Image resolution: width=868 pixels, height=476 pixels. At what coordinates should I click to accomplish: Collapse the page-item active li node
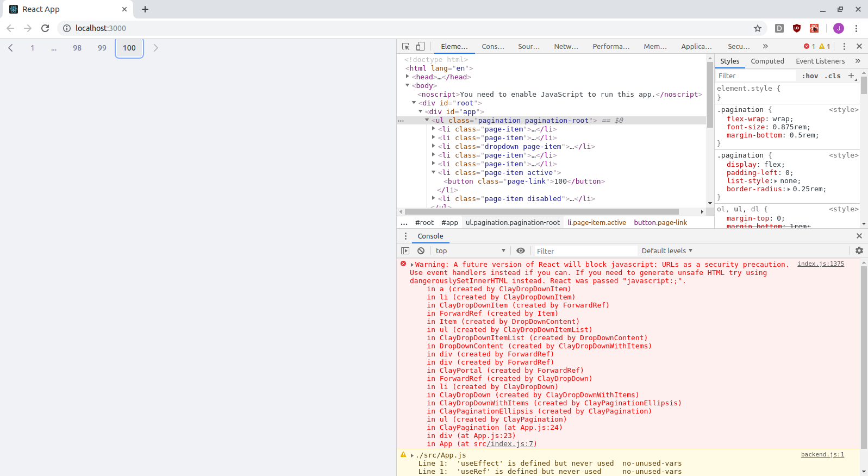[433, 172]
